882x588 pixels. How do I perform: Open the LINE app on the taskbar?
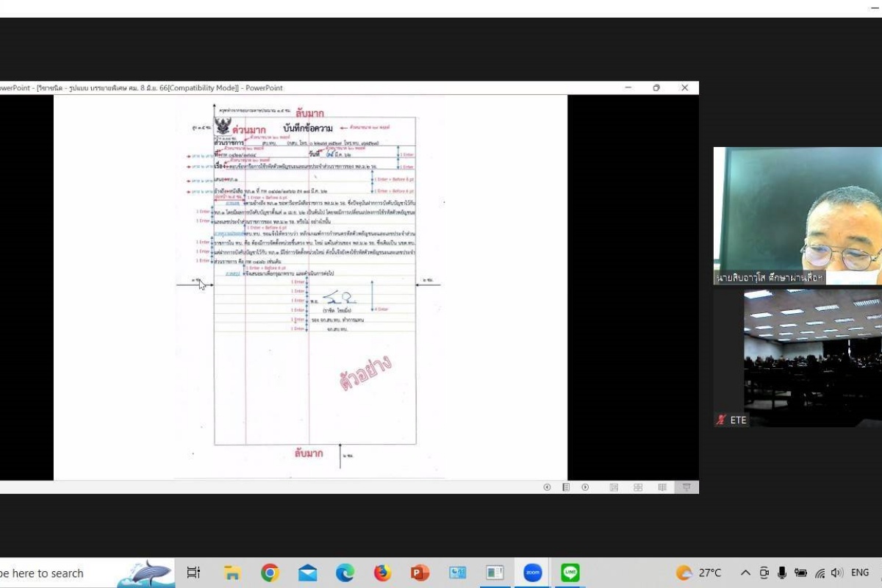click(x=570, y=573)
